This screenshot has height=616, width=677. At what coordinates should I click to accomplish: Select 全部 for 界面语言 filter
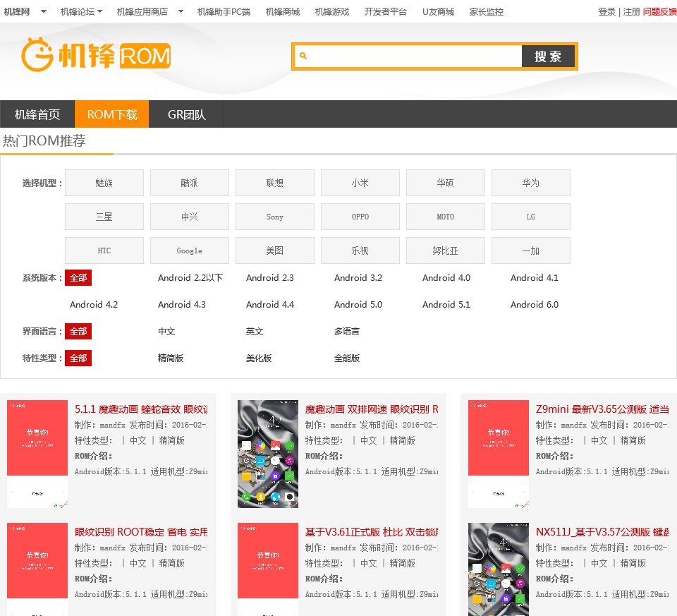(78, 332)
